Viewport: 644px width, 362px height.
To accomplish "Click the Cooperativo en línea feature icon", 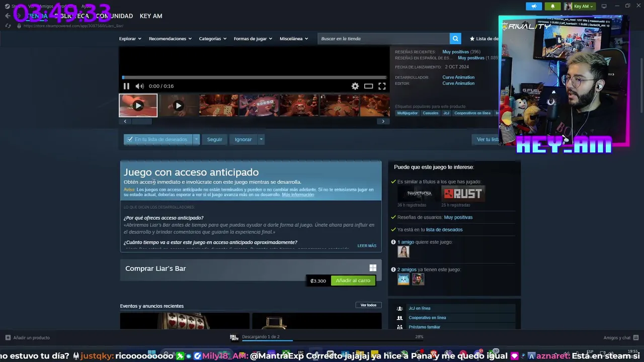I will click(399, 318).
